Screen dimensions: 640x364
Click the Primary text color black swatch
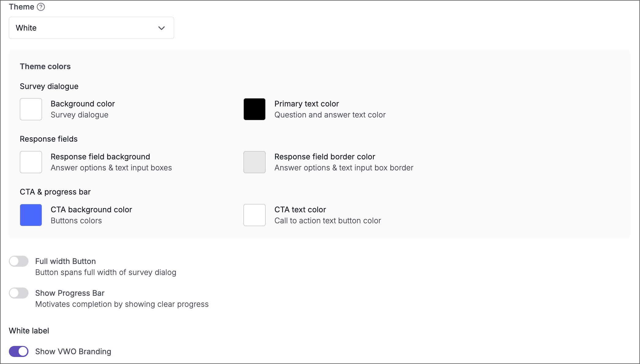pos(254,109)
